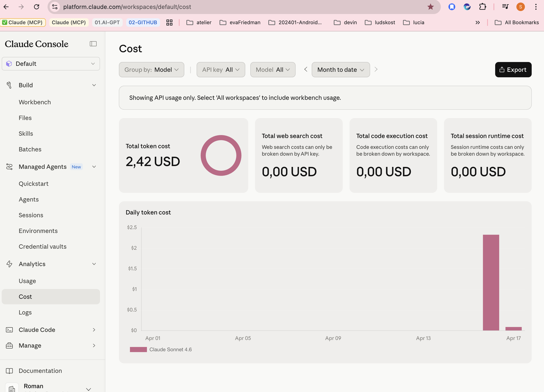This screenshot has height=392, width=544.
Task: Go to next date range
Action: pos(376,70)
